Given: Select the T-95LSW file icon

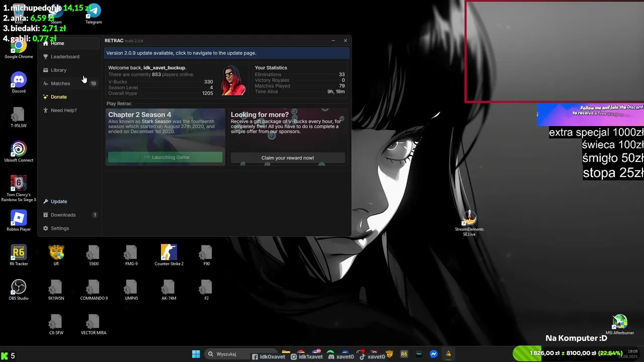Looking at the screenshot, I should click(x=19, y=118).
